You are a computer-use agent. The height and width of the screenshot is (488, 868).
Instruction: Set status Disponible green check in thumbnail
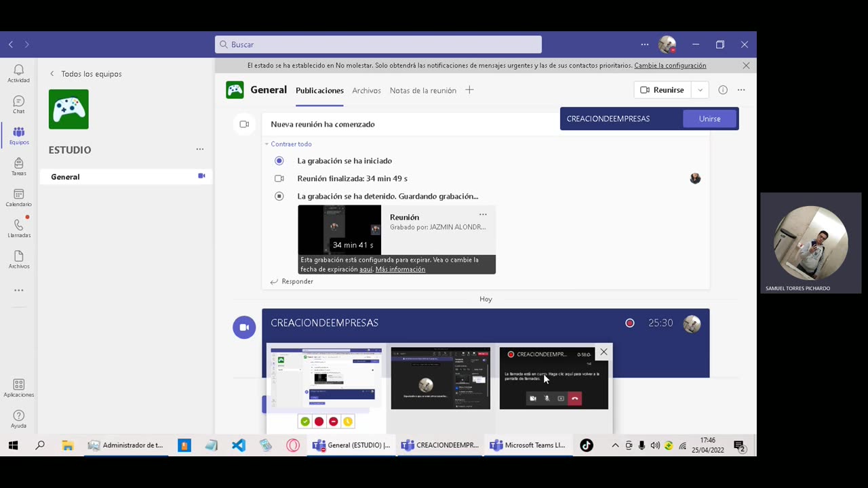coord(305,422)
